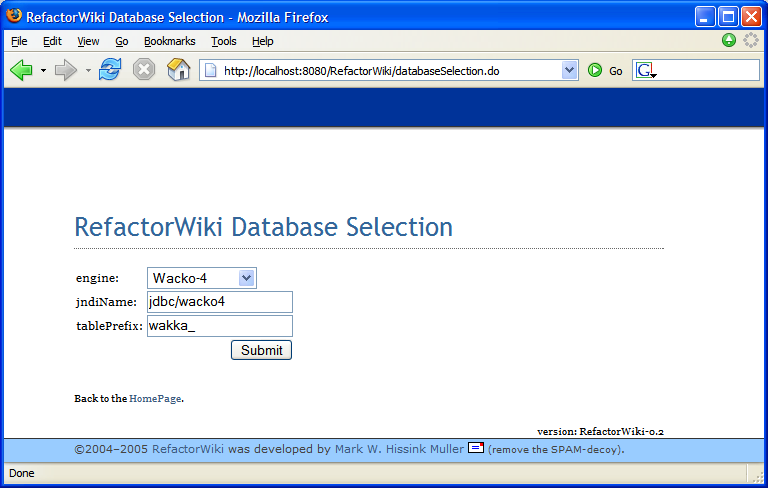Open the View menu
This screenshot has width=768, height=488.
[88, 41]
